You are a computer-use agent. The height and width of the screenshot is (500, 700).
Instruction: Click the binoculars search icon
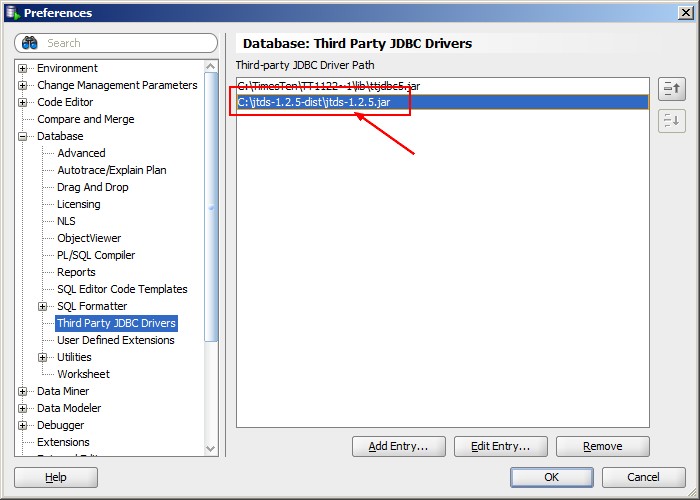[x=30, y=43]
